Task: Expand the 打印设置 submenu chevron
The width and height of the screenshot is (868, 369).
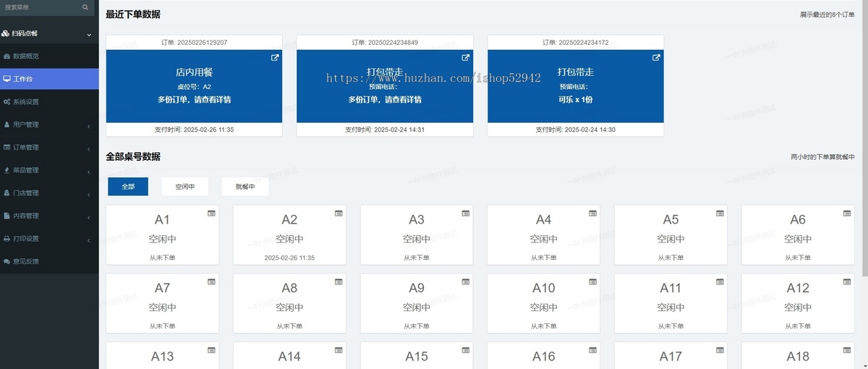Action: point(89,240)
